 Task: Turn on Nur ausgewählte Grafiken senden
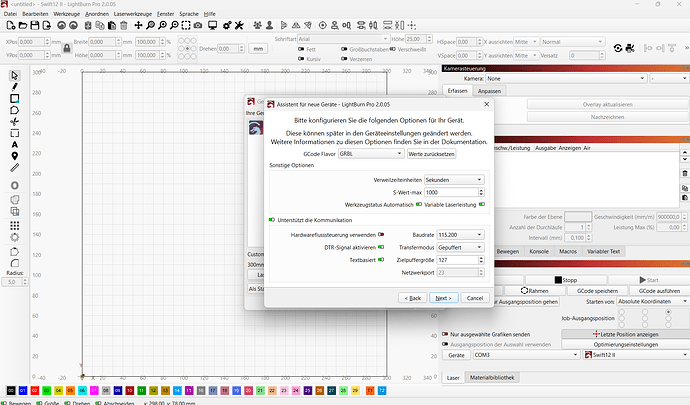443,333
